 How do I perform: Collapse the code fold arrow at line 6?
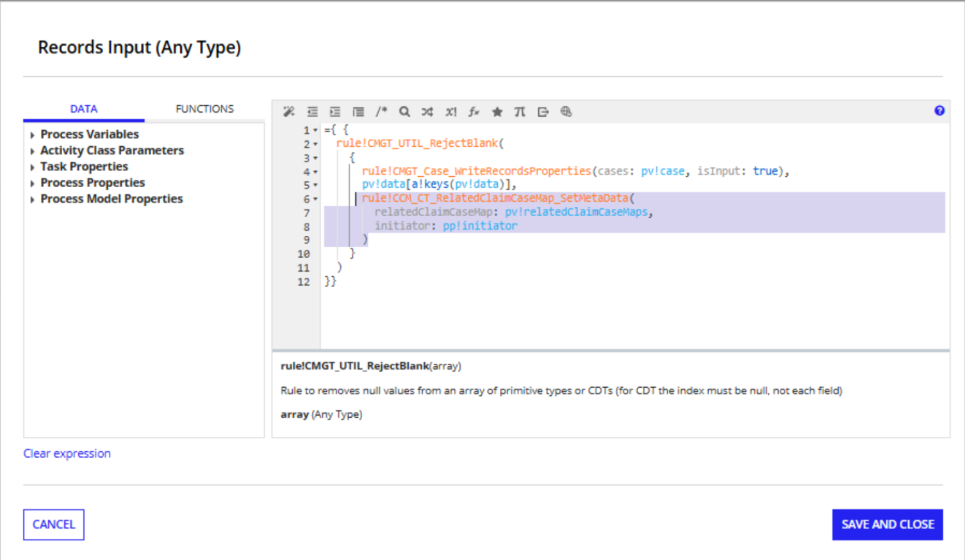click(315, 199)
